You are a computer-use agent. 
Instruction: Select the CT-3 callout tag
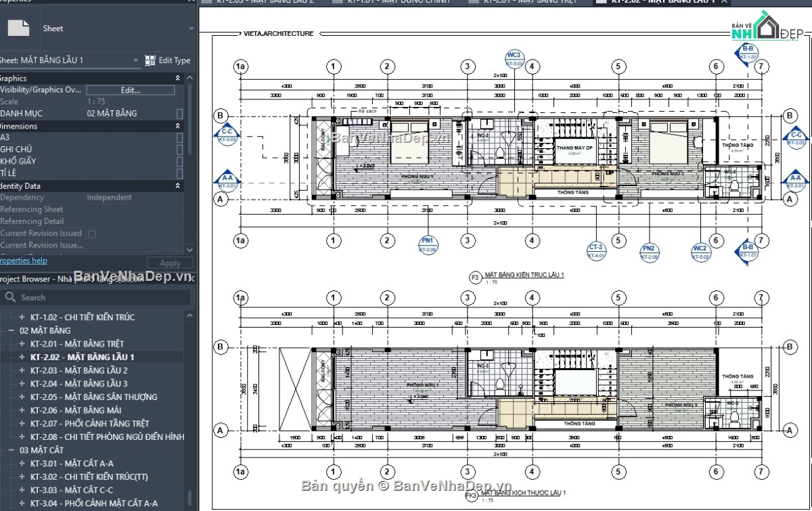point(595,251)
